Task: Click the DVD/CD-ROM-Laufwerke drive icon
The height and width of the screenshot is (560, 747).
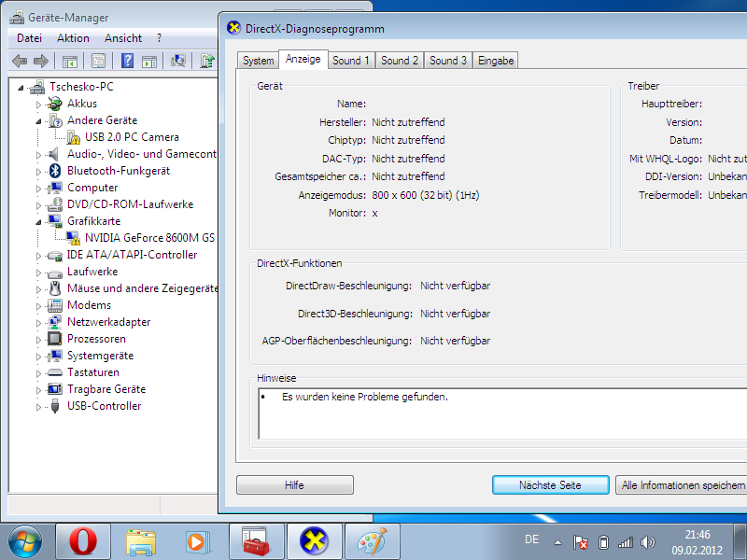Action: tap(55, 204)
